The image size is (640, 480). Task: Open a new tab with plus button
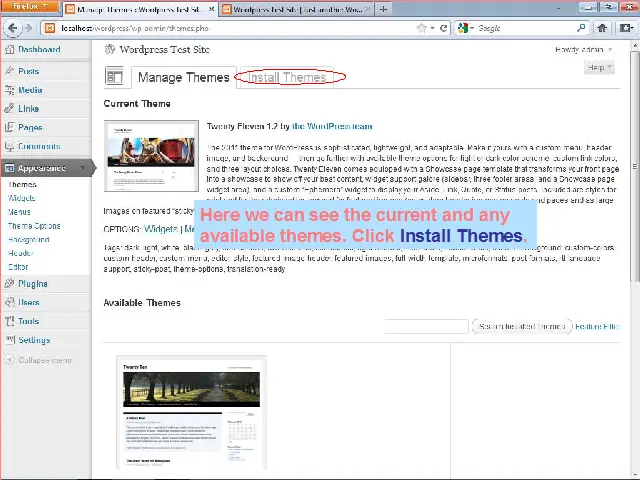[383, 9]
